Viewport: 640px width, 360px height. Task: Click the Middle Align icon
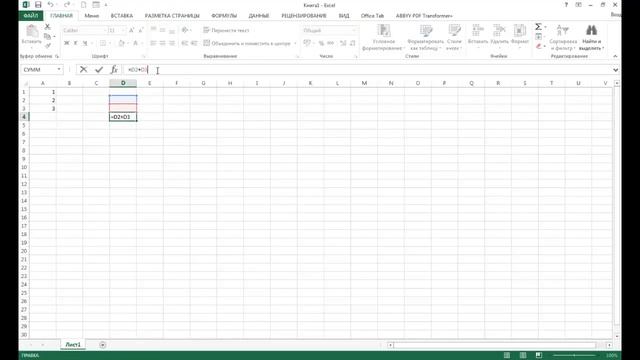[x=162, y=31]
